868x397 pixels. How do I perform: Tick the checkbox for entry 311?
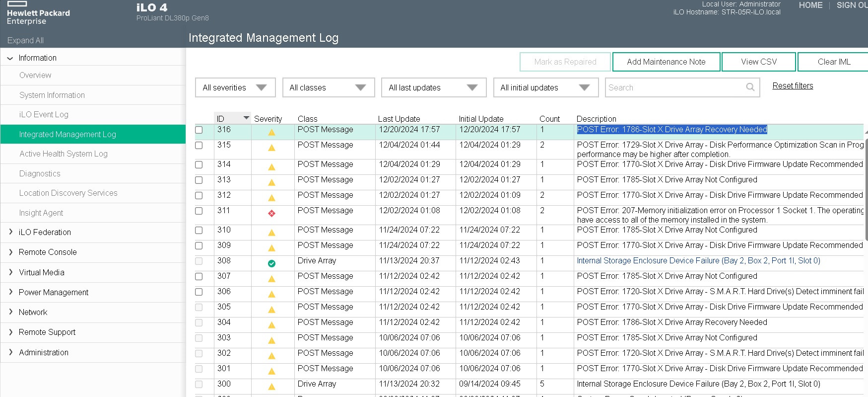pos(199,211)
